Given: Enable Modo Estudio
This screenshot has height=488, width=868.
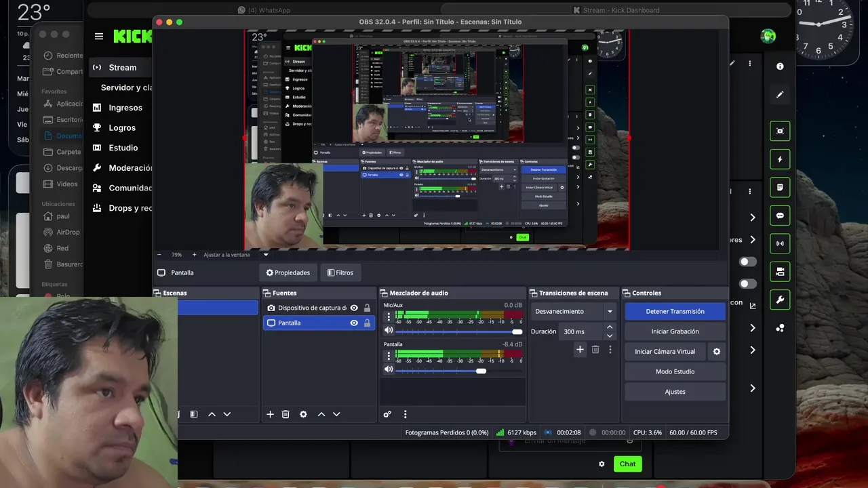Looking at the screenshot, I should tap(675, 371).
